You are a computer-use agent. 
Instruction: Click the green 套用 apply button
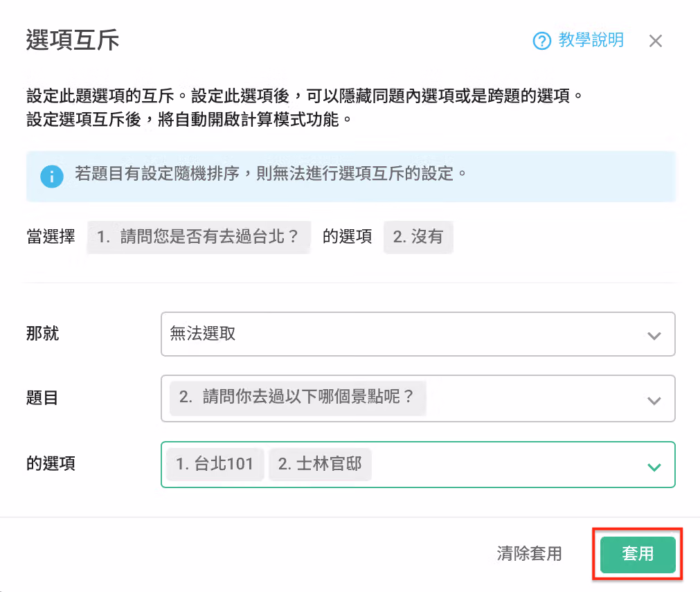(638, 555)
